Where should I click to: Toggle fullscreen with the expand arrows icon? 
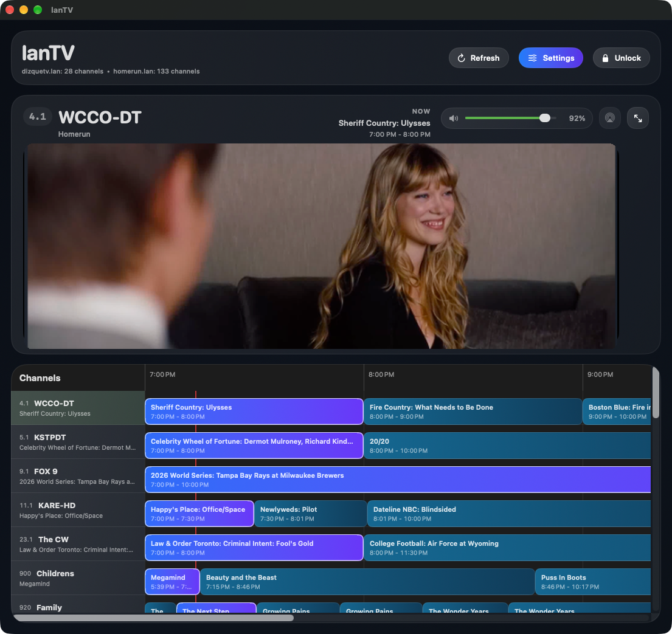point(638,118)
